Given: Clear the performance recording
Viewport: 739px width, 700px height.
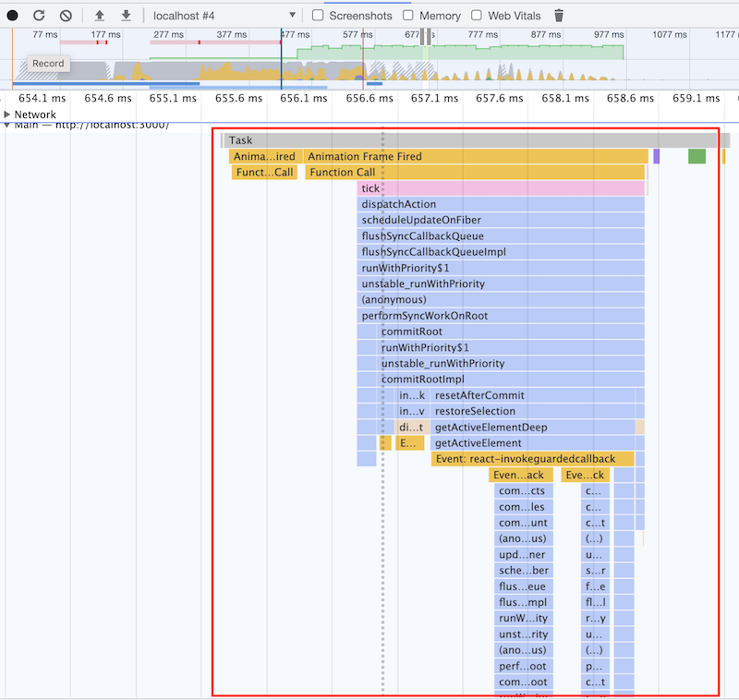Looking at the screenshot, I should coord(66,16).
